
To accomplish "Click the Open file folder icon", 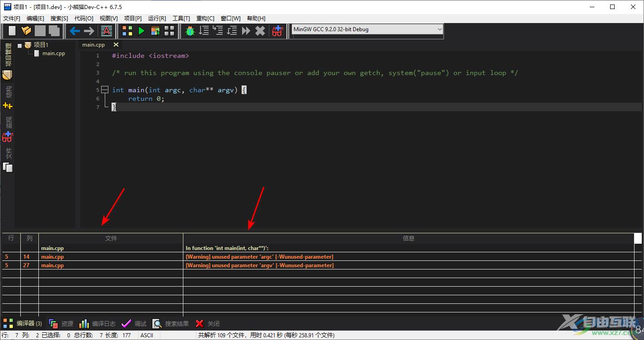I will (x=26, y=31).
